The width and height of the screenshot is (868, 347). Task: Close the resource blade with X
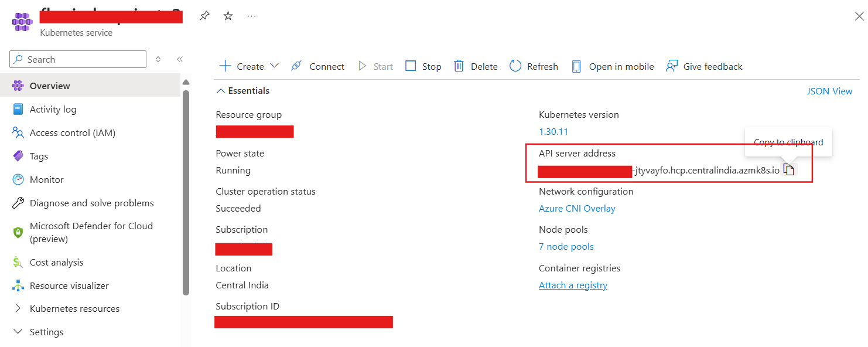coord(859,16)
